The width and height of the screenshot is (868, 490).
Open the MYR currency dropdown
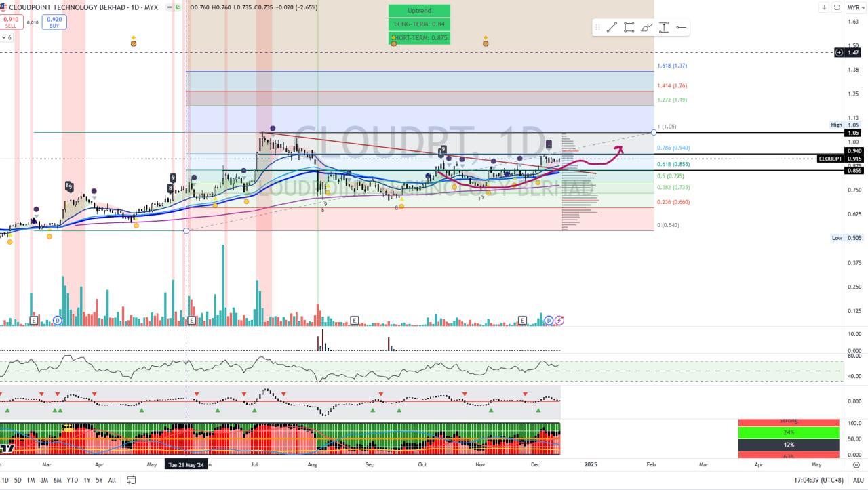click(854, 7)
